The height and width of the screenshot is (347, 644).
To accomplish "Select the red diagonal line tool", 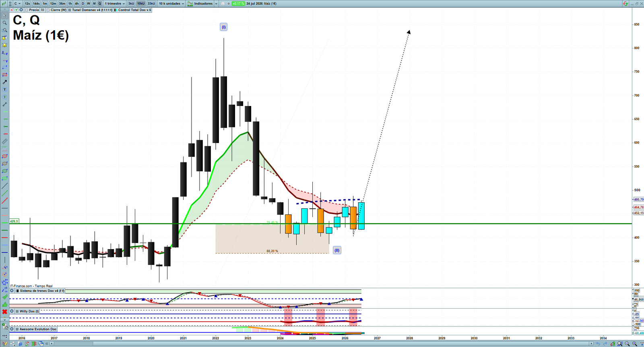I will click(4, 201).
